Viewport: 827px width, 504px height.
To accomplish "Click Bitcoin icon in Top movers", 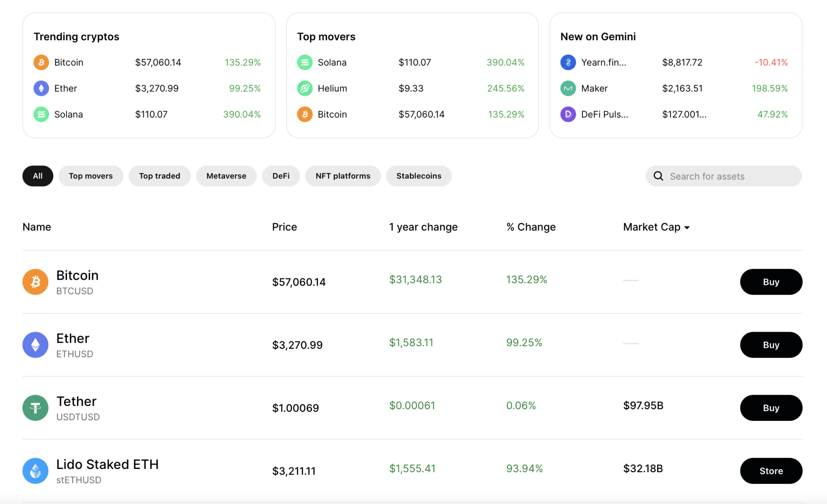I will coord(305,115).
